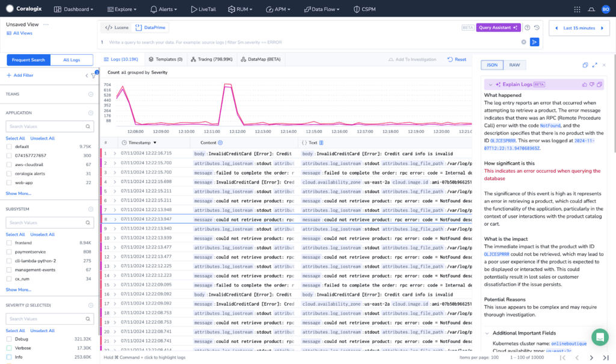The height and width of the screenshot is (364, 616).
Task: Switch to the RAW view tab
Action: [x=514, y=65]
